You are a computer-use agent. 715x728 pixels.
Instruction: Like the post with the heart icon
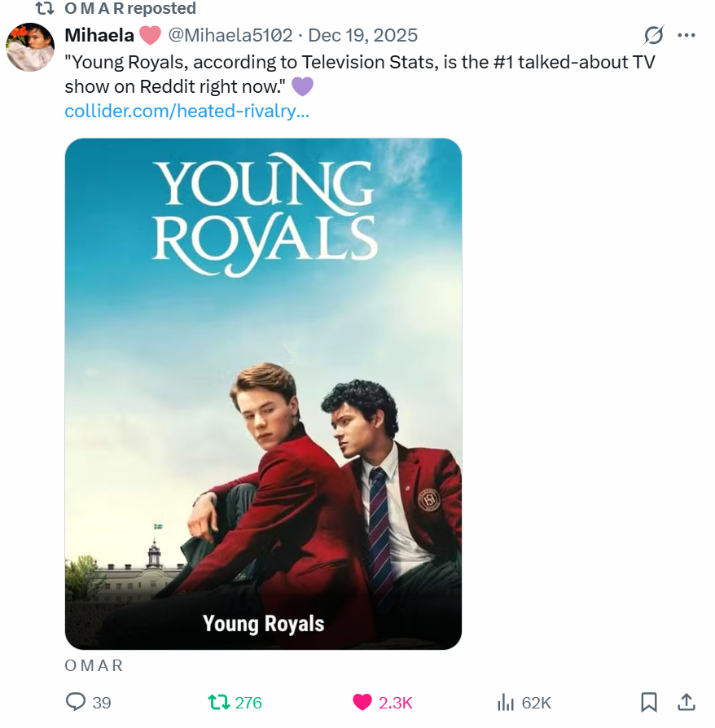tap(363, 702)
